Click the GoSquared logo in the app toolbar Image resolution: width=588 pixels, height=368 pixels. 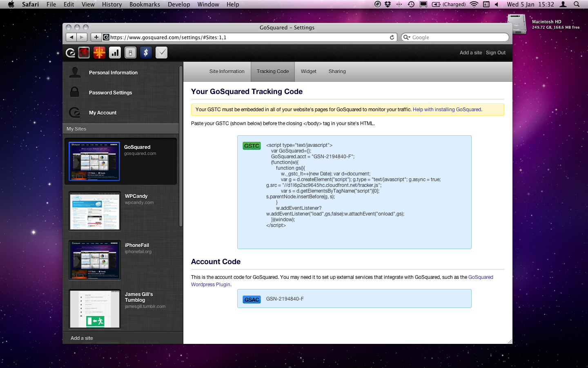(70, 53)
